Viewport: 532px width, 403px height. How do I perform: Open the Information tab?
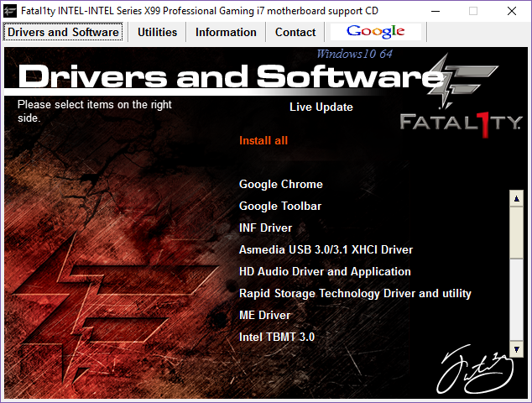226,32
